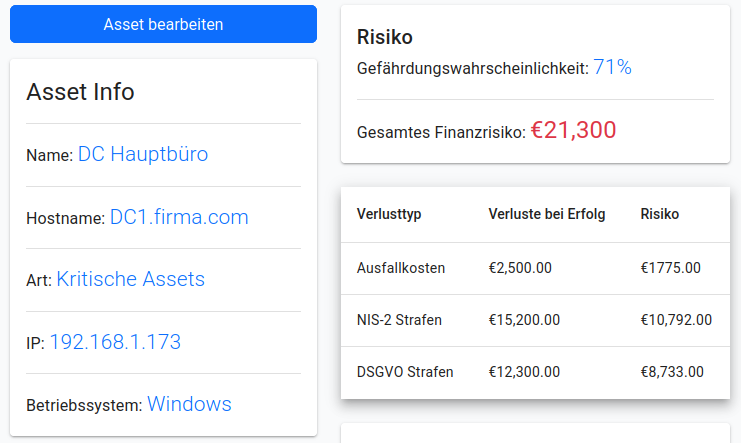Click the €15,200.00 NIS-2 loss value
This screenshot has height=443, width=741.
[524, 320]
